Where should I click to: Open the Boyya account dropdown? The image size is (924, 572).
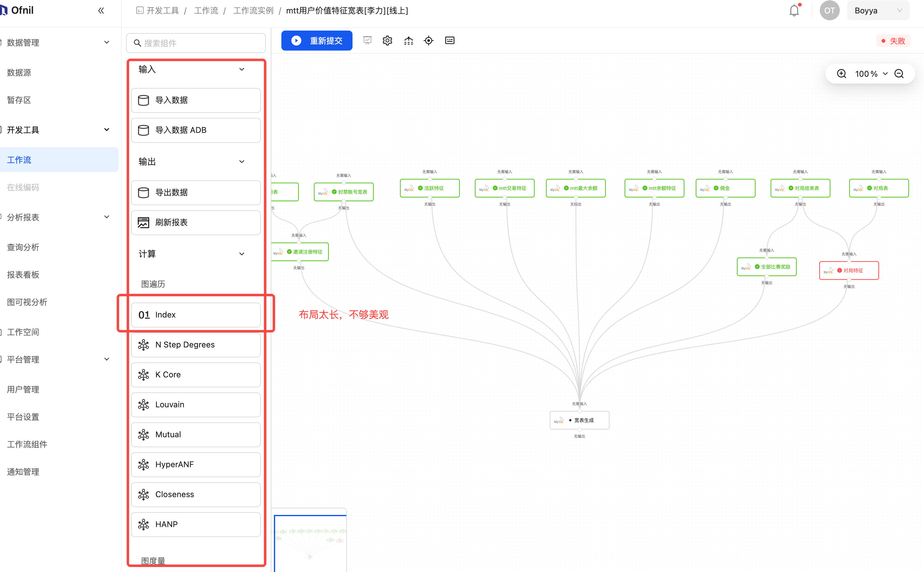[878, 11]
